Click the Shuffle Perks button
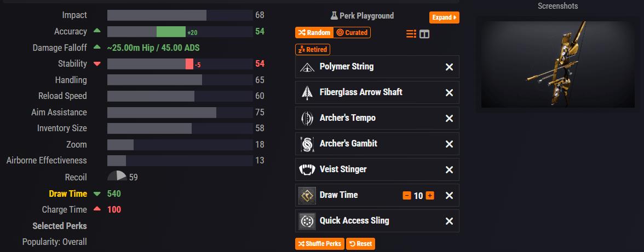 [320, 244]
